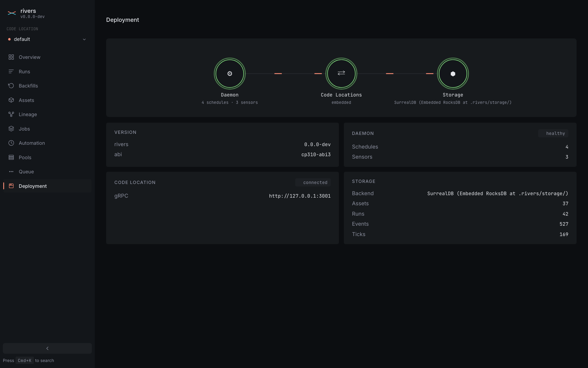Click the Schedules count 4
588x368 pixels.
coord(567,147)
